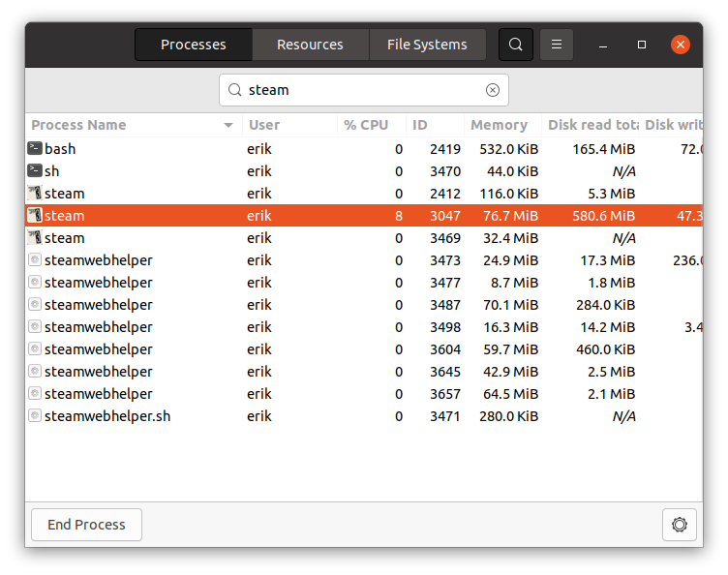Sort by Disk write column header

671,125
